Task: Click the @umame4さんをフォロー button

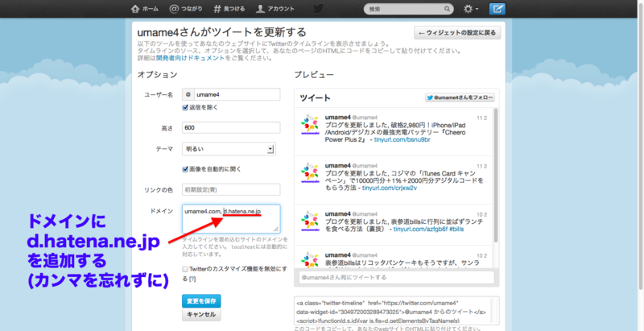Action: [x=460, y=97]
